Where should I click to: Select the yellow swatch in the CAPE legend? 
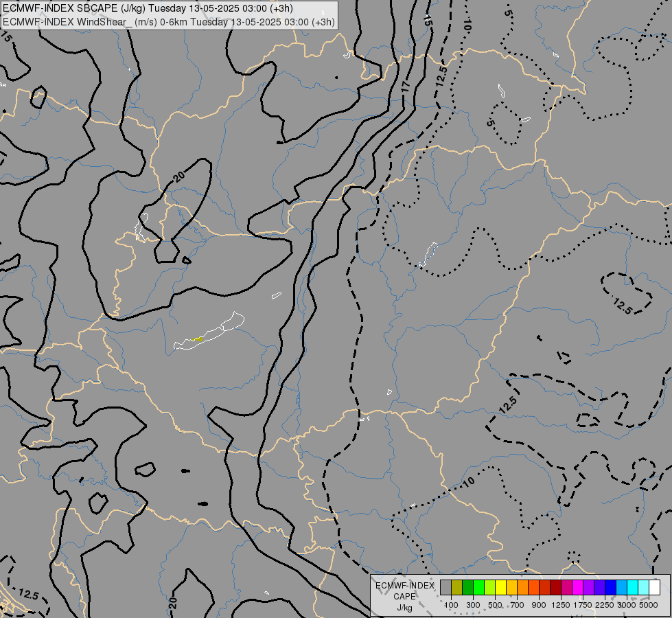(500, 588)
